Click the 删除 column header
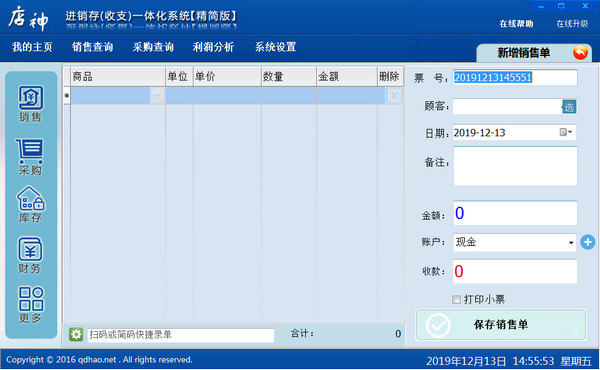Image resolution: width=600 pixels, height=370 pixels. pos(390,77)
